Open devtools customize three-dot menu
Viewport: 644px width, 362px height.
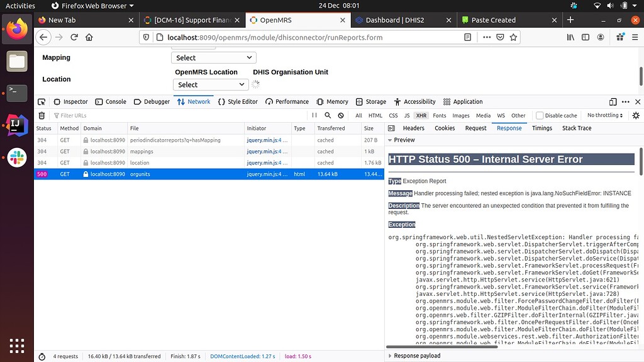pyautogui.click(x=626, y=101)
